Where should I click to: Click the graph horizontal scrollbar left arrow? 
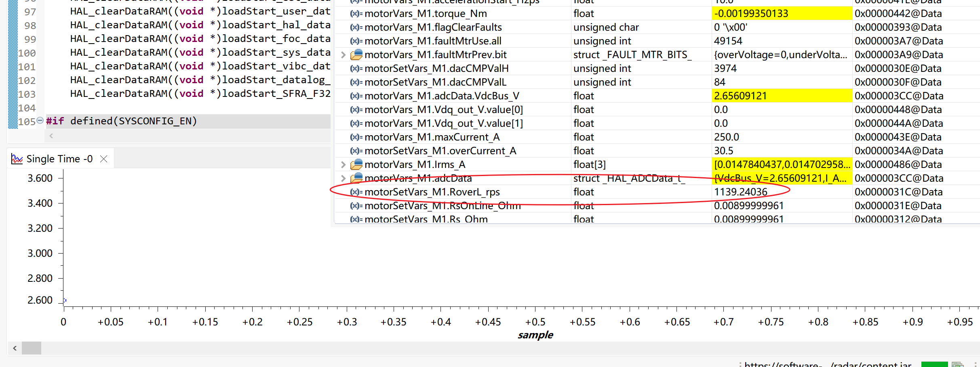pos(15,348)
